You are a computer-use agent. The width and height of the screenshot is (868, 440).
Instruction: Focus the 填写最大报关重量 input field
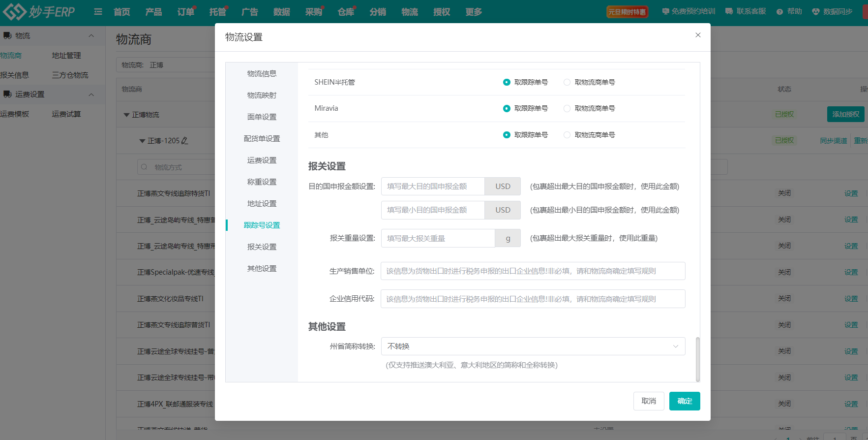438,238
